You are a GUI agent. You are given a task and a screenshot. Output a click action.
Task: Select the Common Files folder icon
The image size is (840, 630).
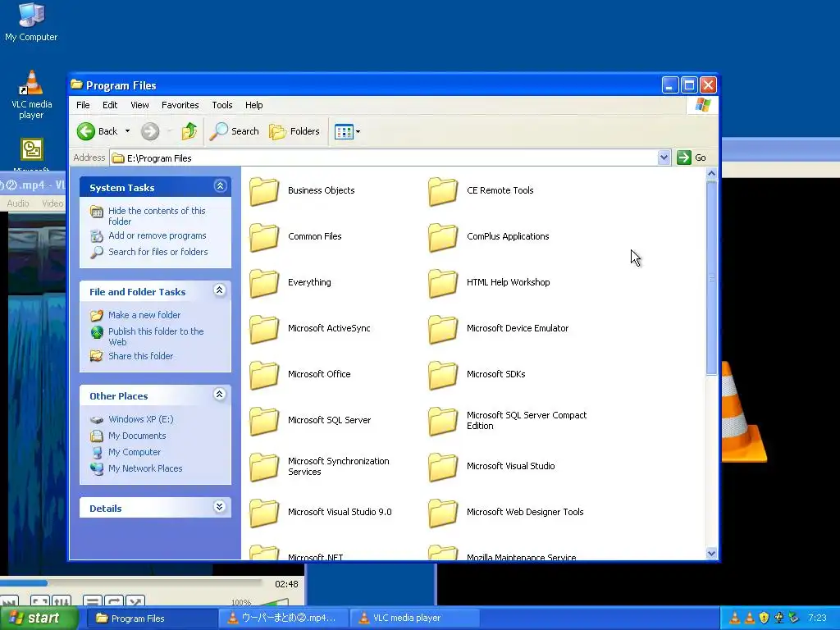tap(264, 237)
